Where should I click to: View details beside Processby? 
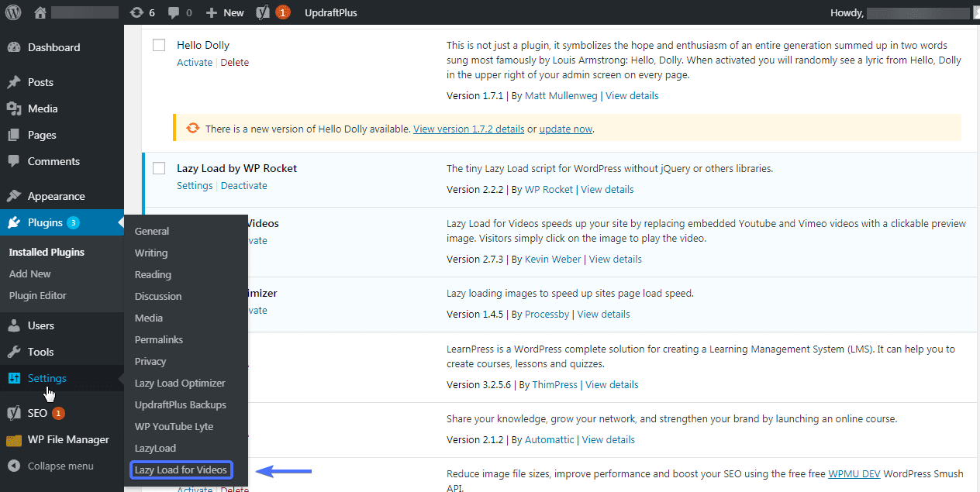[603, 314]
